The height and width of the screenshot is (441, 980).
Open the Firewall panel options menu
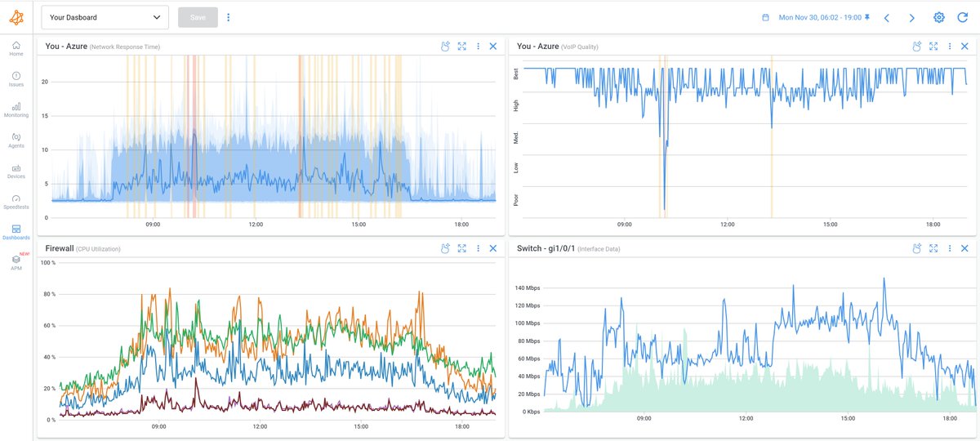pyautogui.click(x=479, y=248)
